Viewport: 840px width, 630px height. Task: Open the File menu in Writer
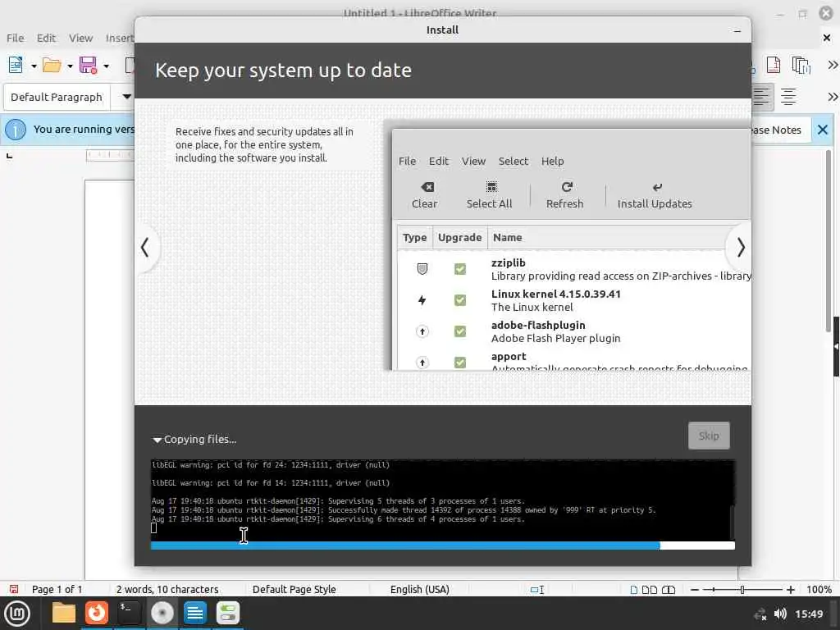pyautogui.click(x=15, y=38)
